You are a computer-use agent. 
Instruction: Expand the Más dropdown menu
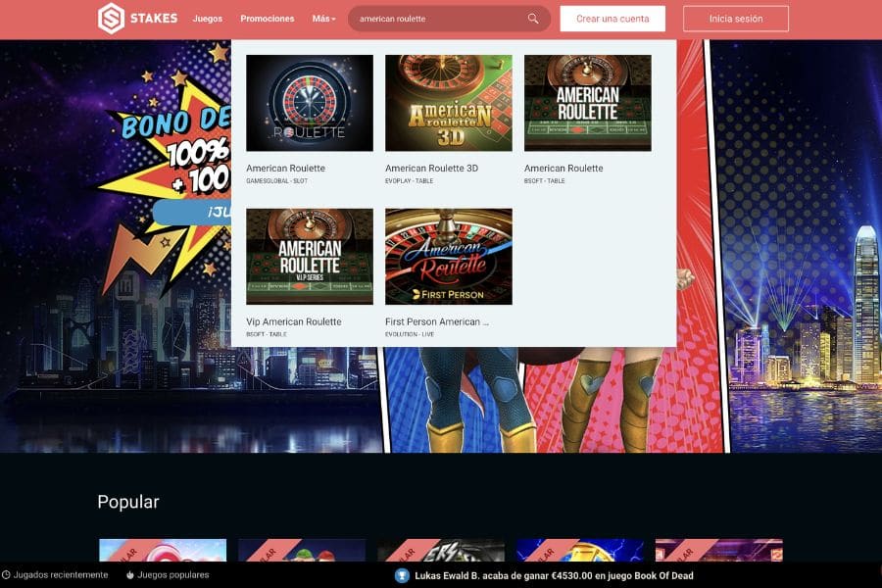point(323,19)
